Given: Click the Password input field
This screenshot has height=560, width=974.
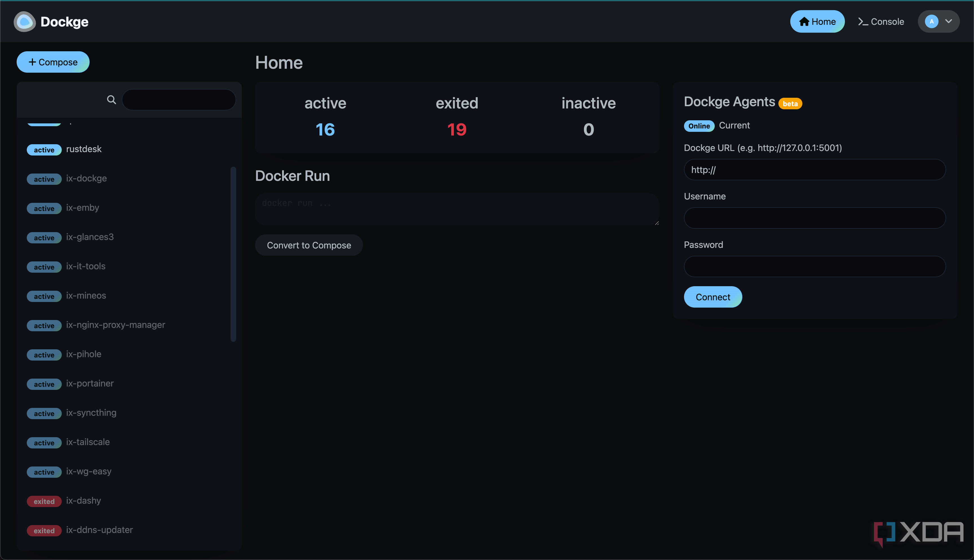Looking at the screenshot, I should pos(814,266).
